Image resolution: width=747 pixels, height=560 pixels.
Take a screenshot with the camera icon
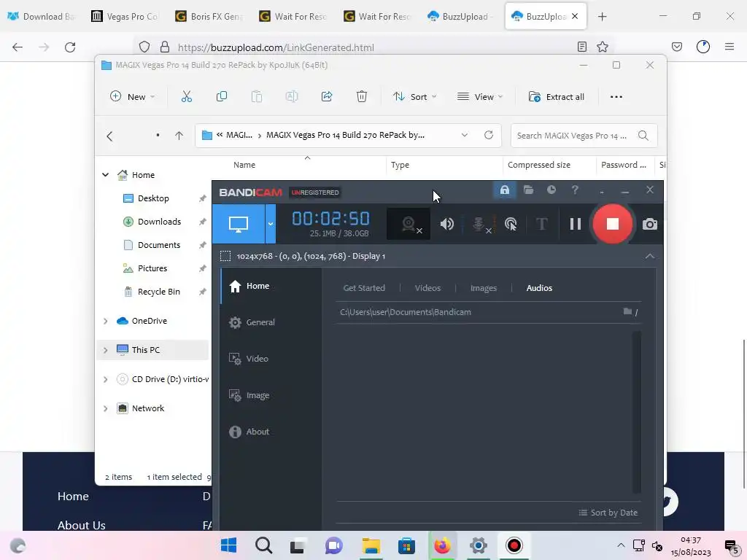click(x=650, y=225)
